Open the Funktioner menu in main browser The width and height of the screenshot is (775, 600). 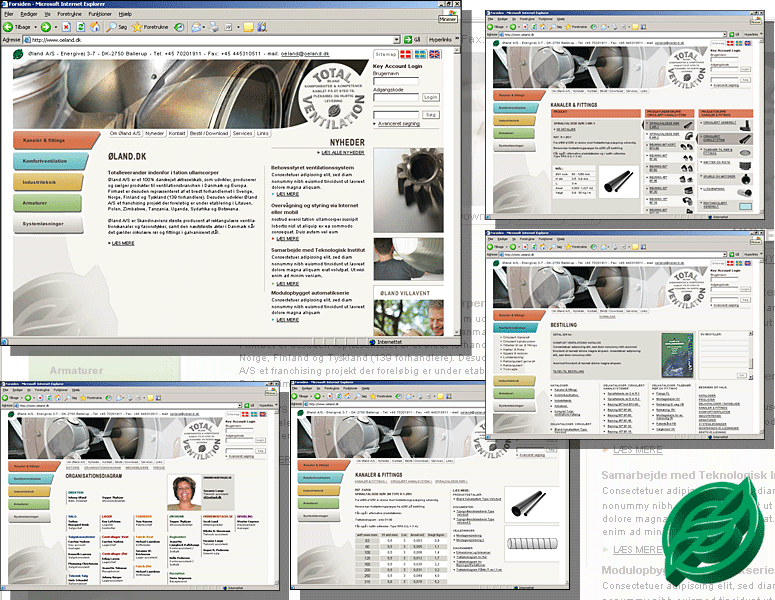(x=100, y=15)
